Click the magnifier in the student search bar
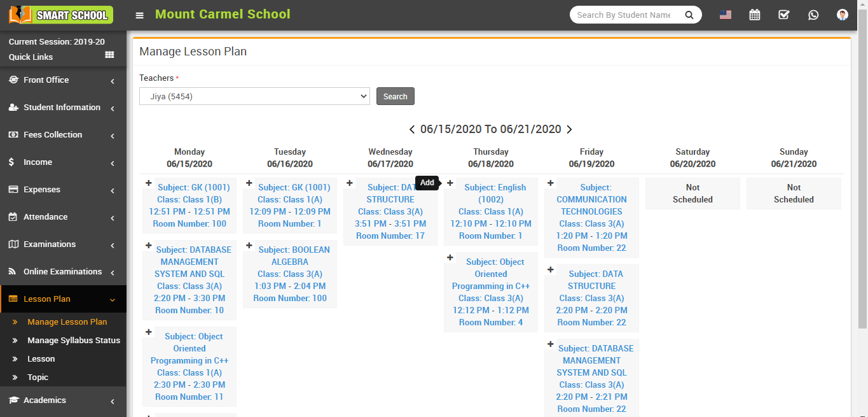 click(x=689, y=14)
